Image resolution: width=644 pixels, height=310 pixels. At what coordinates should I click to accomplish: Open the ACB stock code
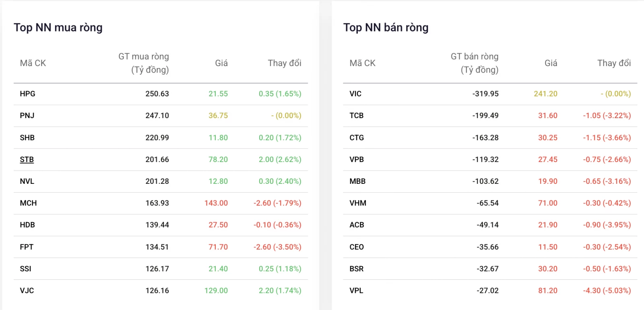(357, 225)
